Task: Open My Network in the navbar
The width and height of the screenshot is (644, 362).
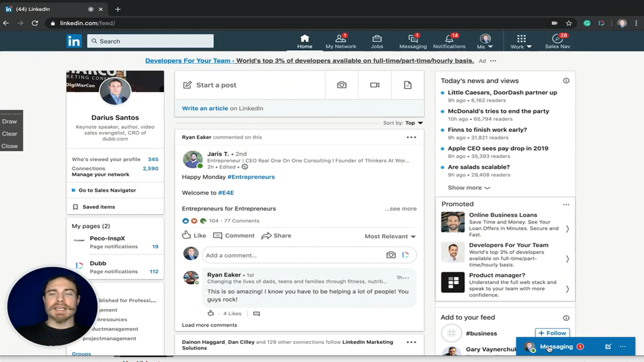Action: pyautogui.click(x=341, y=41)
